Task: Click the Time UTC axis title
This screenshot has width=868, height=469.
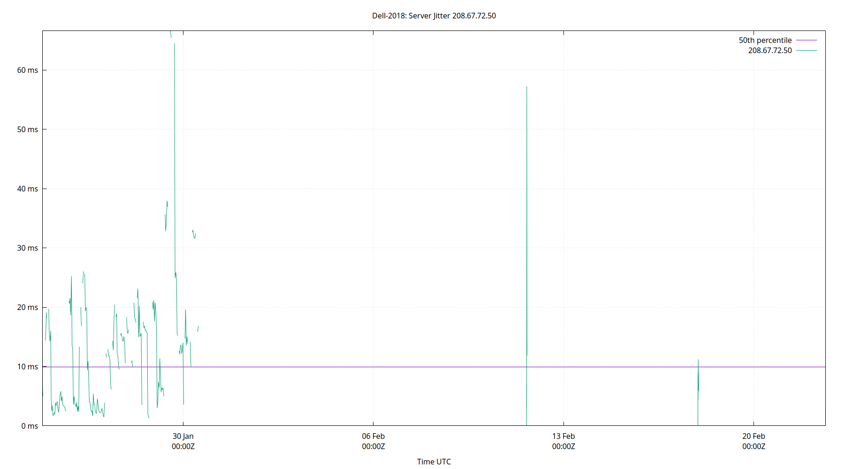Action: coord(434,461)
